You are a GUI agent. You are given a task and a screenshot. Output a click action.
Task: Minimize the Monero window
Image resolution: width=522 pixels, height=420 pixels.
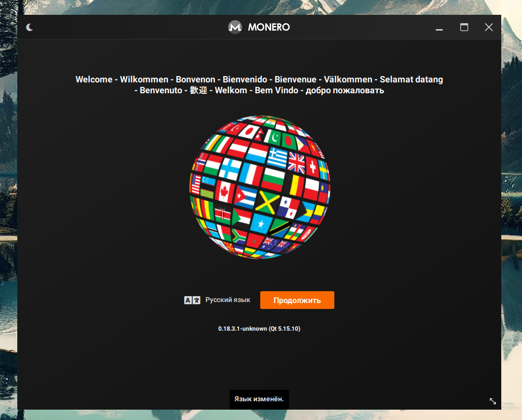pos(439,28)
